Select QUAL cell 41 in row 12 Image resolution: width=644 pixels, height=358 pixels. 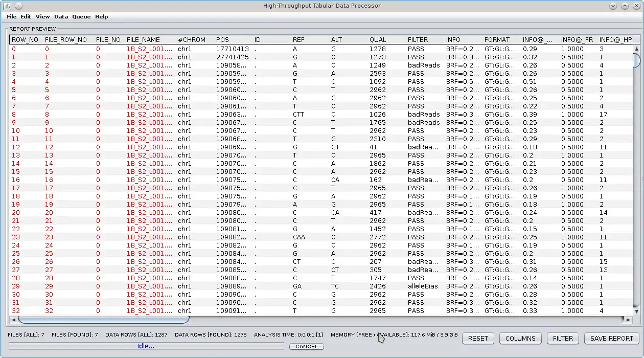[386, 147]
